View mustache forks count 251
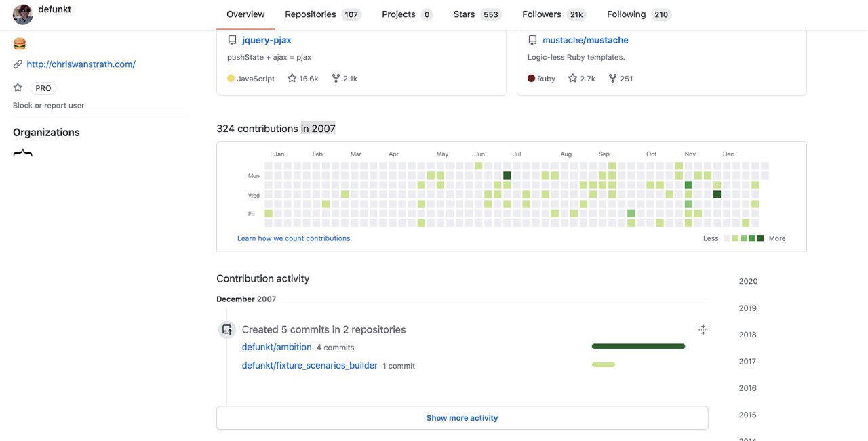The image size is (868, 441). pos(620,79)
